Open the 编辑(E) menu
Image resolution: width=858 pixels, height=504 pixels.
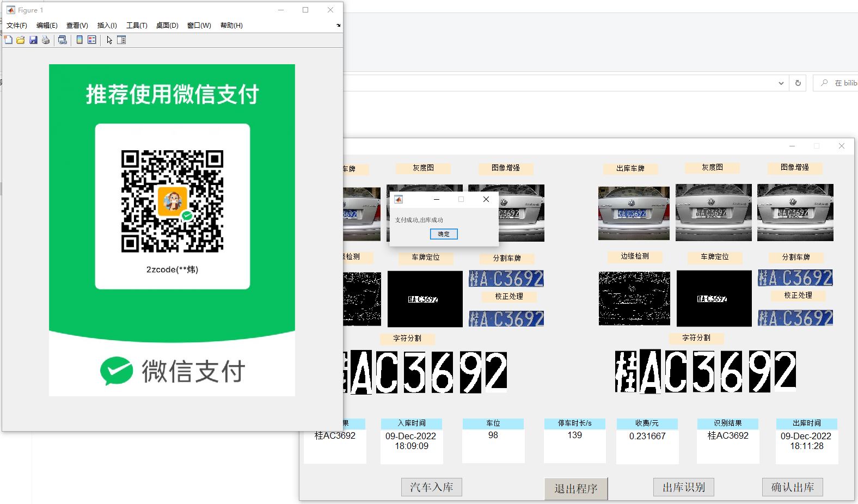[x=47, y=26]
